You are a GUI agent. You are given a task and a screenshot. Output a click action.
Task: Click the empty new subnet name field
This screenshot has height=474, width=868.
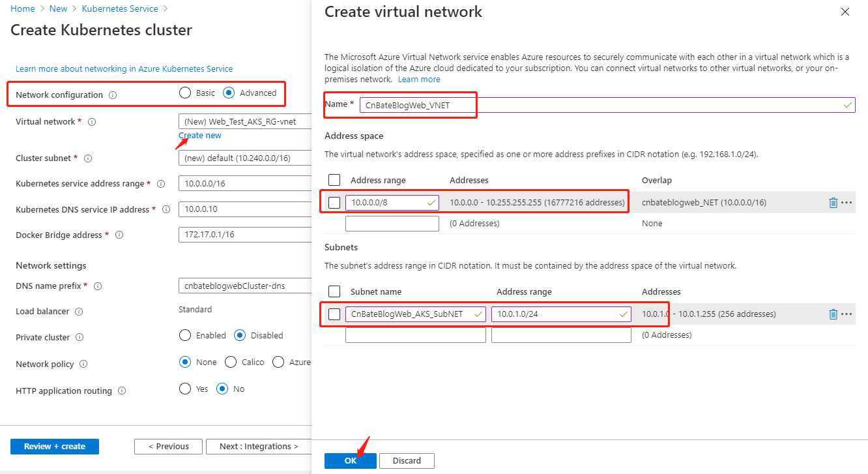coord(416,335)
